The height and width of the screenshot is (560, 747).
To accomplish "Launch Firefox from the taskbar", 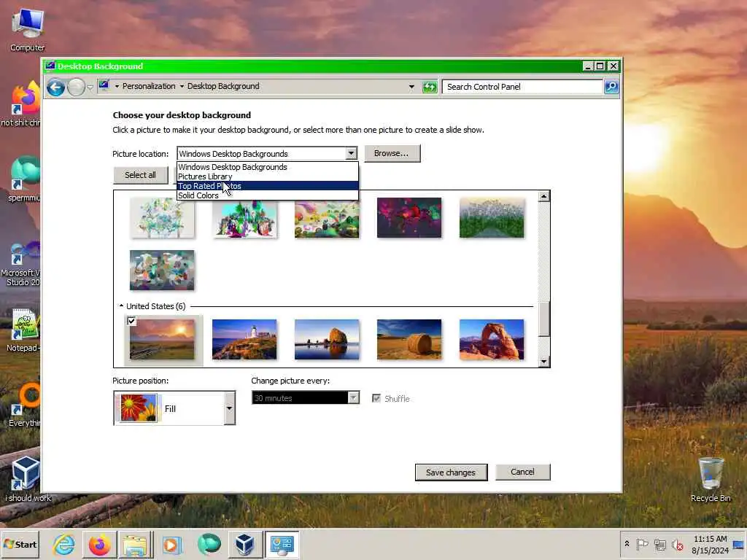I will pos(99,545).
